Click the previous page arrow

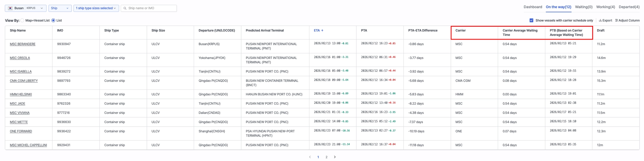click(x=310, y=157)
